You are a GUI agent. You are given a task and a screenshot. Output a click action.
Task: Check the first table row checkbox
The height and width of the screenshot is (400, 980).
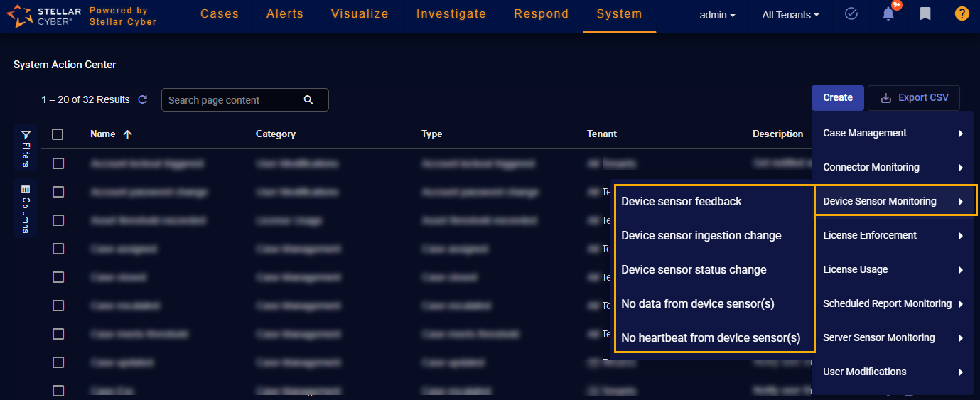point(58,163)
